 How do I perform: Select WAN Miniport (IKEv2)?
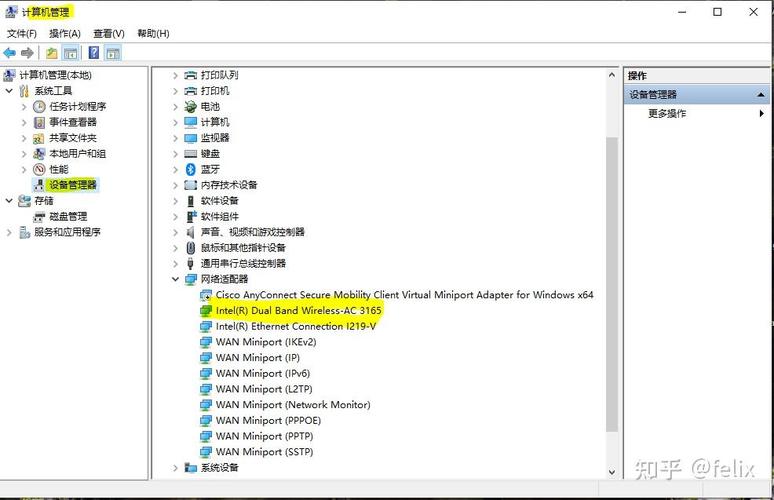pos(266,342)
